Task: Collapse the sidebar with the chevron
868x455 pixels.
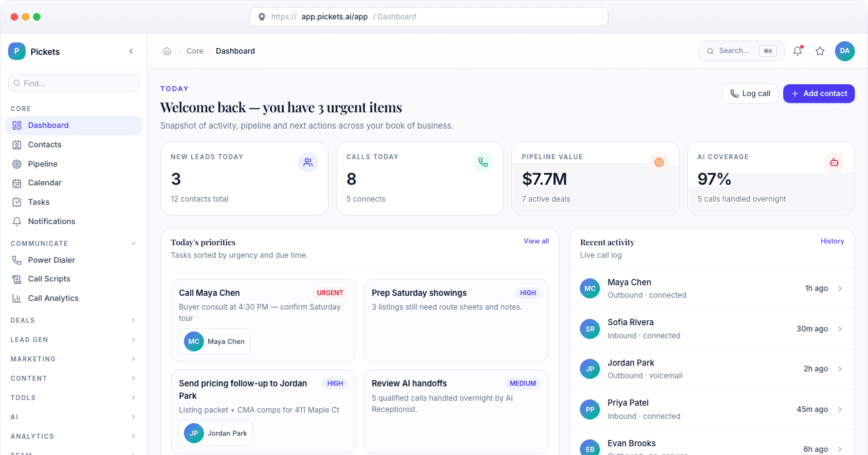Action: 131,51
